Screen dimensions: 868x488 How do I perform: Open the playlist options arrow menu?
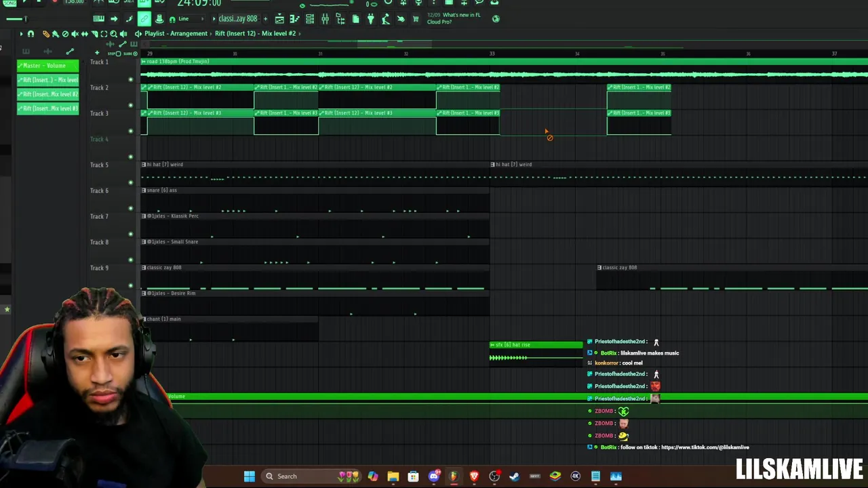(21, 33)
